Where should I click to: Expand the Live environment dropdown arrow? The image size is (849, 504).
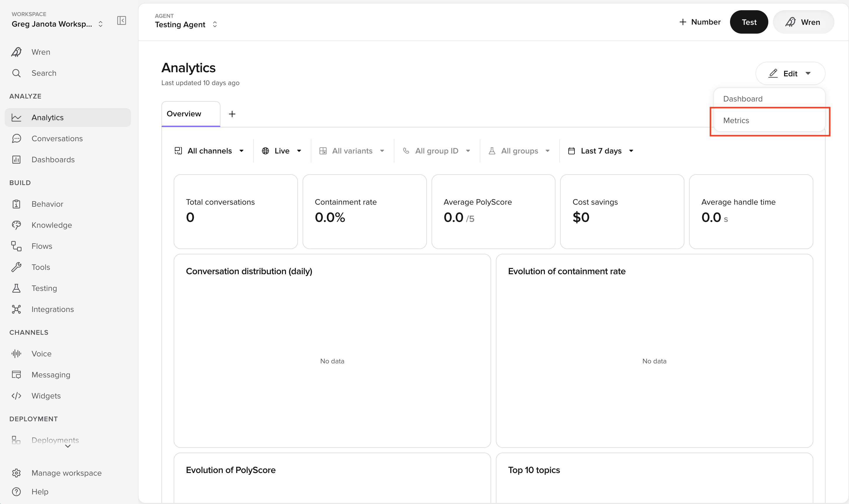(299, 151)
